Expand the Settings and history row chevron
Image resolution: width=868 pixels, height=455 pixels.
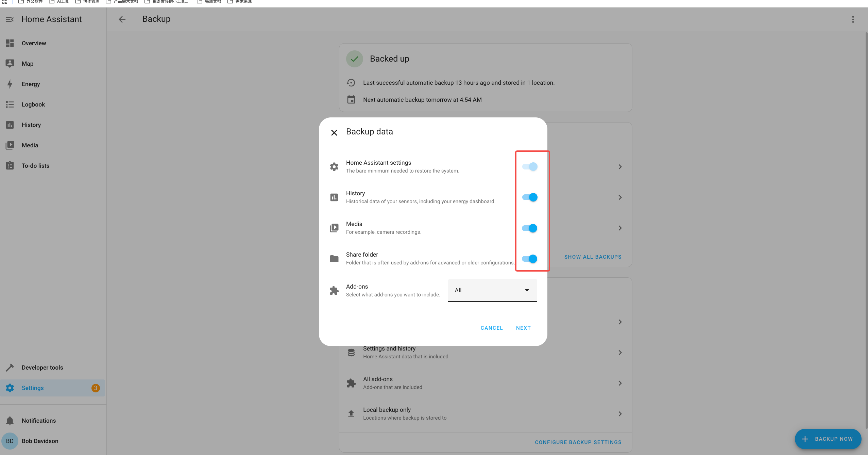pyautogui.click(x=620, y=353)
